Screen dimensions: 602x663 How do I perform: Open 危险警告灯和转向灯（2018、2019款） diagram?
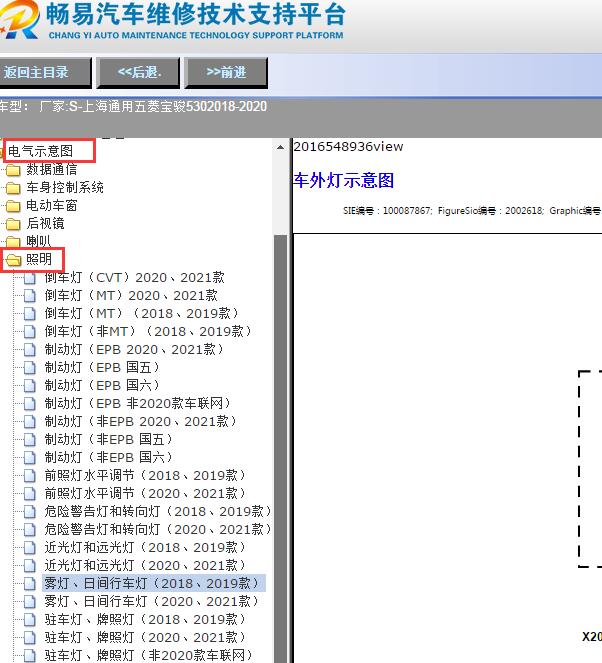coord(158,511)
